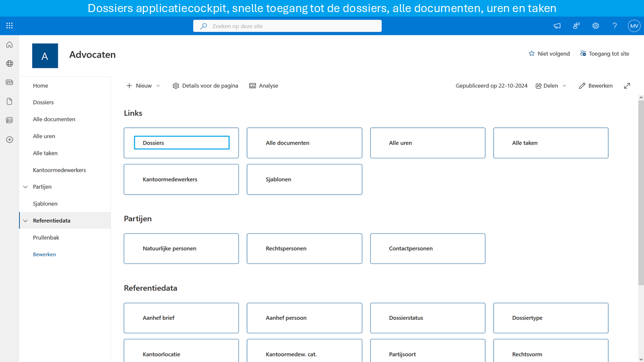
Task: Click the megaphone feedback icon in header
Action: tap(557, 26)
